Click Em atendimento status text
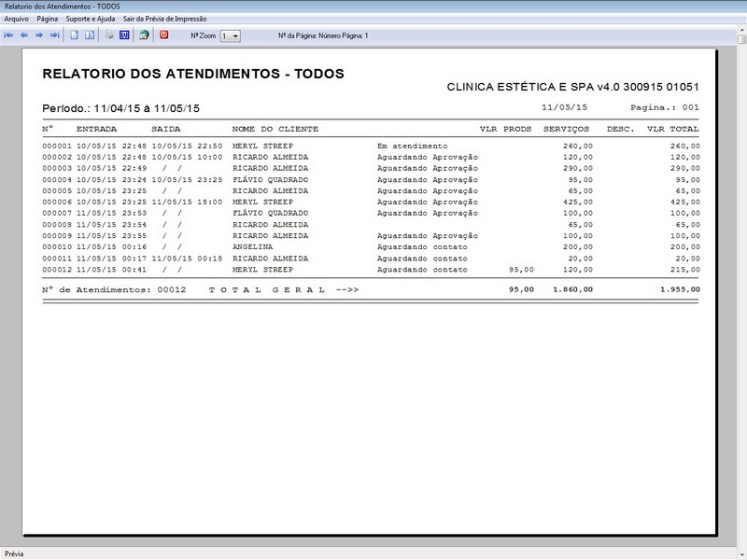 coord(412,147)
